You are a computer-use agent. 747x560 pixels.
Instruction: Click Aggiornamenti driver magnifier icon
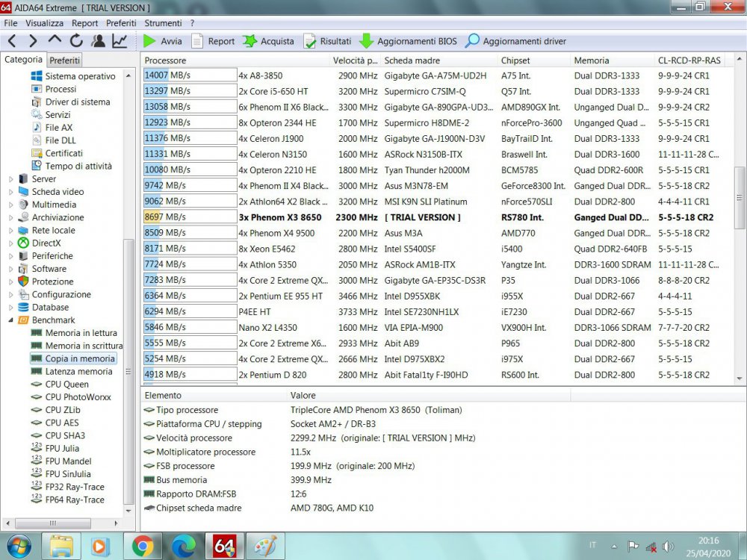coord(472,41)
